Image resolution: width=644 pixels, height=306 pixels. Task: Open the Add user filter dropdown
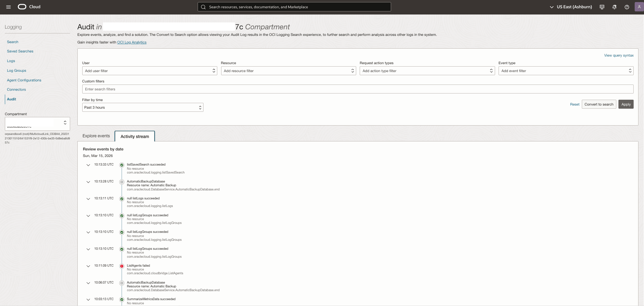pyautogui.click(x=150, y=71)
